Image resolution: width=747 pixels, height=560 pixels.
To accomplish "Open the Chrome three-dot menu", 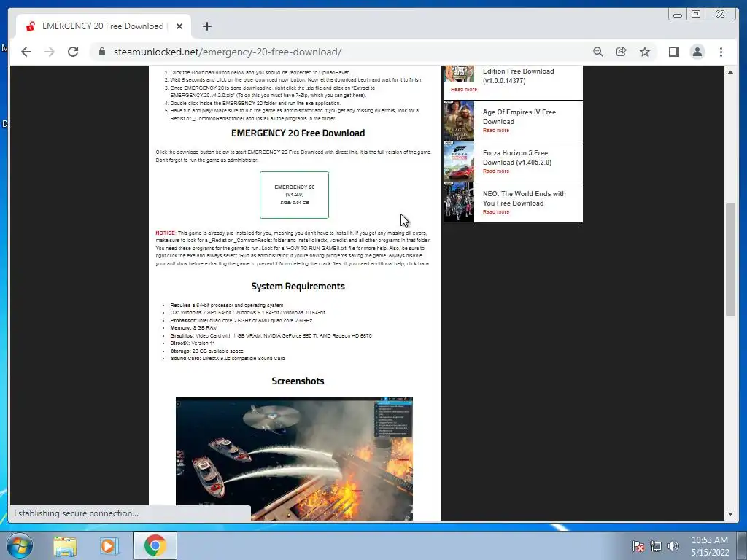I will pos(721,52).
